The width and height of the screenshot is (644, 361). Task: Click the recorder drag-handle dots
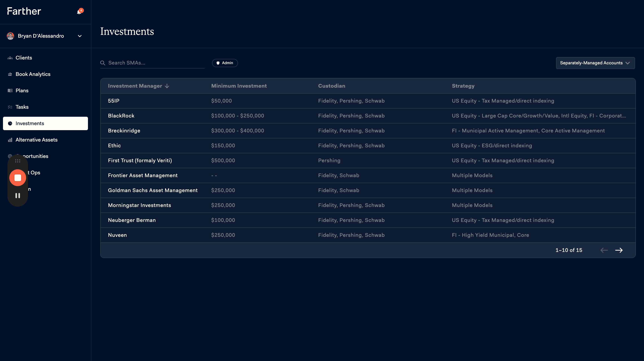point(18,161)
